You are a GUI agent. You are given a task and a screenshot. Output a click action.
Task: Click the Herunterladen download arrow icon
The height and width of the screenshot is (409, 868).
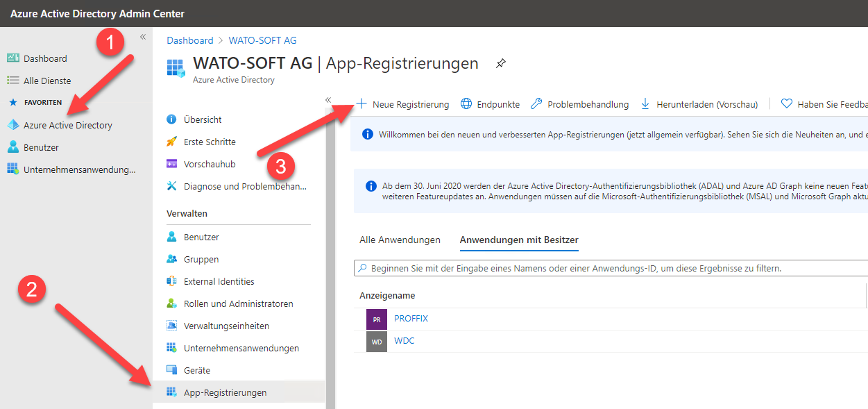pos(645,104)
